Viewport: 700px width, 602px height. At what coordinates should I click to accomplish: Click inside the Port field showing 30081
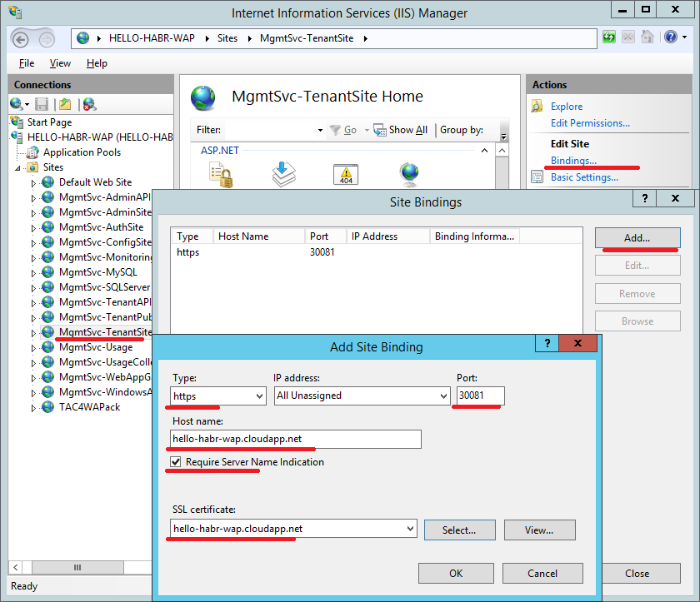(x=480, y=396)
